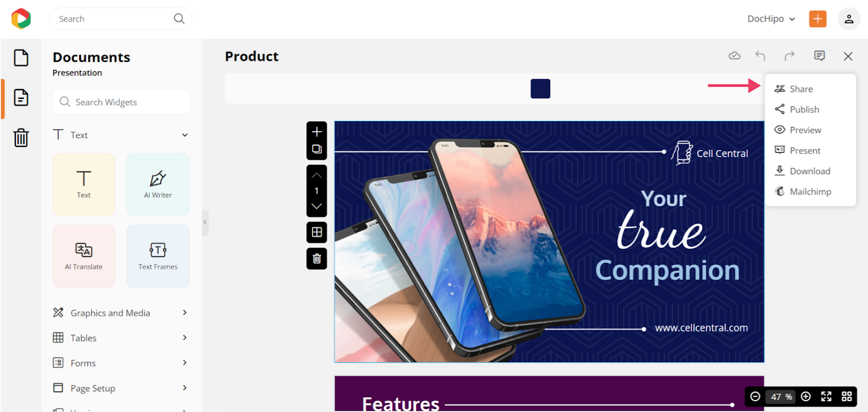Delete slide using black trash icon
This screenshot has height=412, width=868.
317,259
